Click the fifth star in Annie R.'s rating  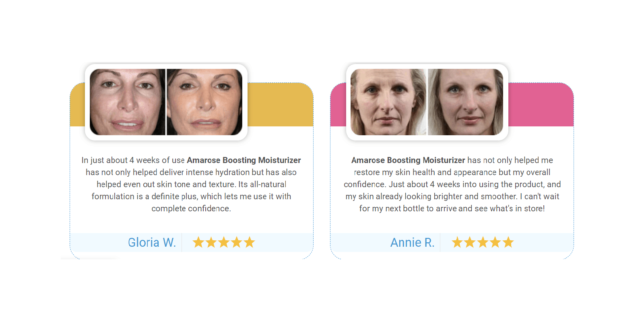[508, 242]
